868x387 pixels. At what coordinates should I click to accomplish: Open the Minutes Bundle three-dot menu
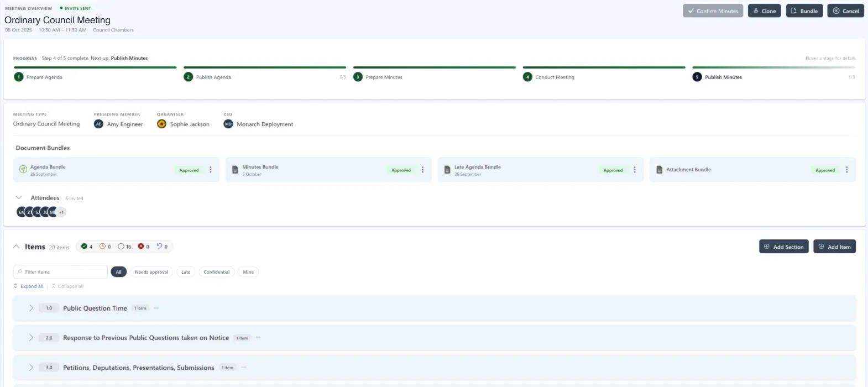[423, 170]
